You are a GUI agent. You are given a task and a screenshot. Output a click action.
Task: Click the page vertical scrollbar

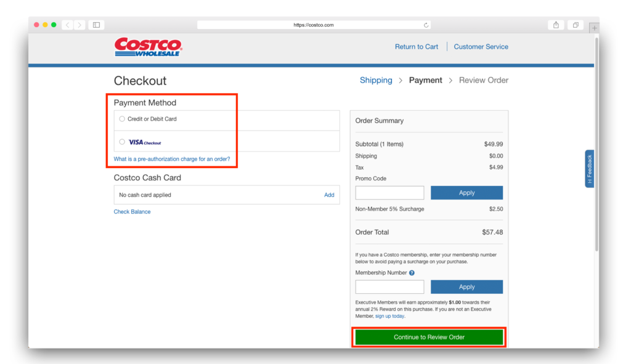596,145
